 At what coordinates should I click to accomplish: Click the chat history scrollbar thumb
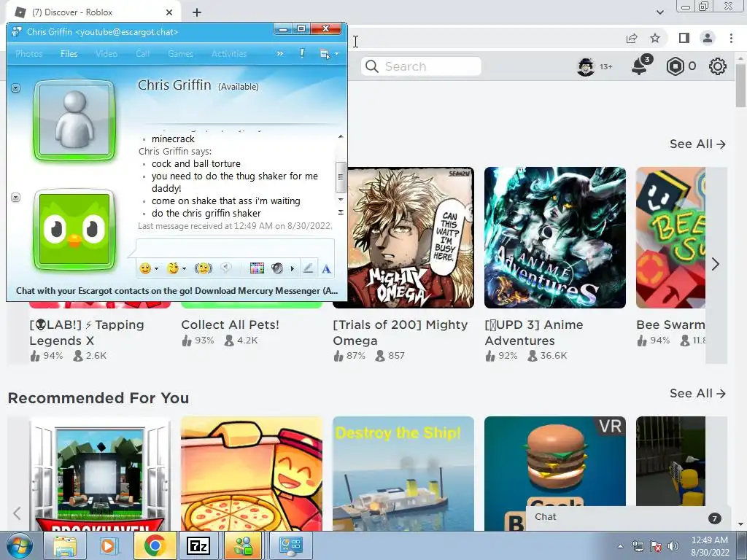pos(341,176)
